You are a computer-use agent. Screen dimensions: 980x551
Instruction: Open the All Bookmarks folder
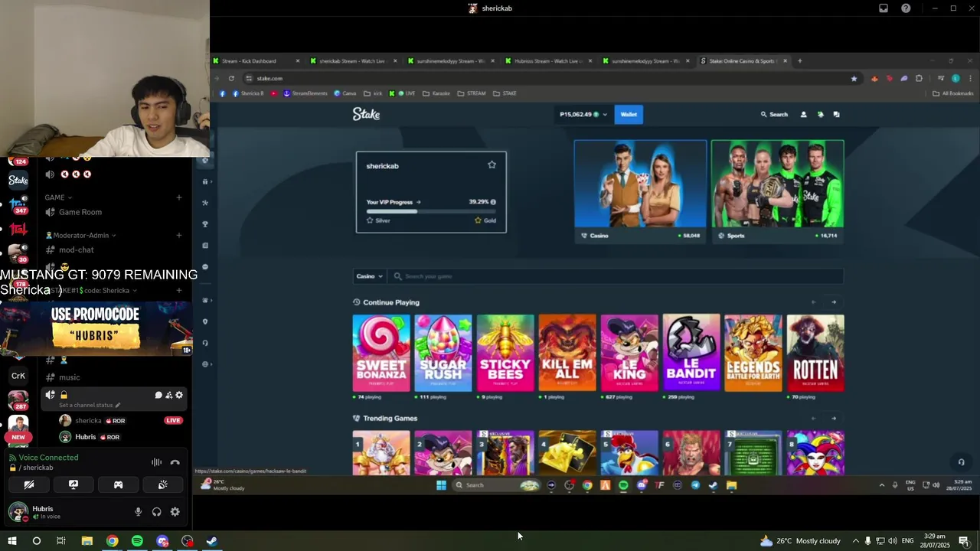click(953, 93)
